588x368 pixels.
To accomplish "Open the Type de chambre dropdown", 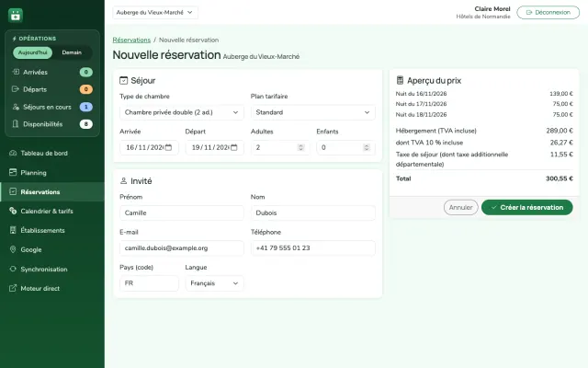I will [182, 112].
